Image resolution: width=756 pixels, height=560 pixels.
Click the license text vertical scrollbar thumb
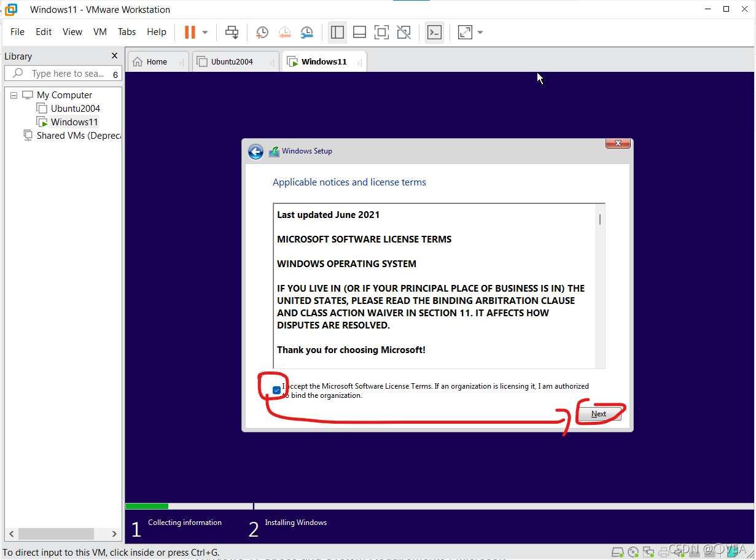click(599, 219)
